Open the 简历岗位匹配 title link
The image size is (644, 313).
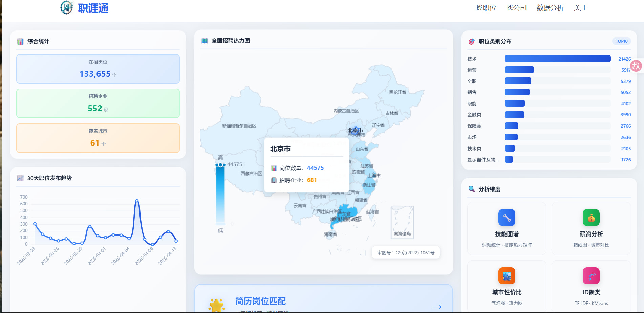tap(260, 301)
